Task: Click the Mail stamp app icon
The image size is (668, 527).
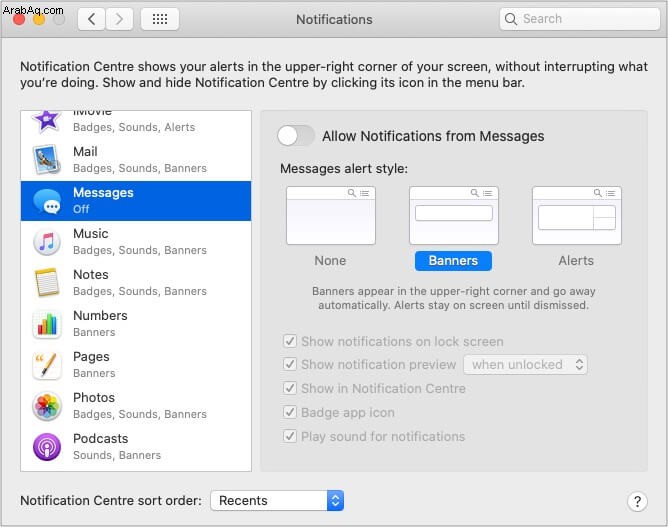Action: tap(47, 160)
